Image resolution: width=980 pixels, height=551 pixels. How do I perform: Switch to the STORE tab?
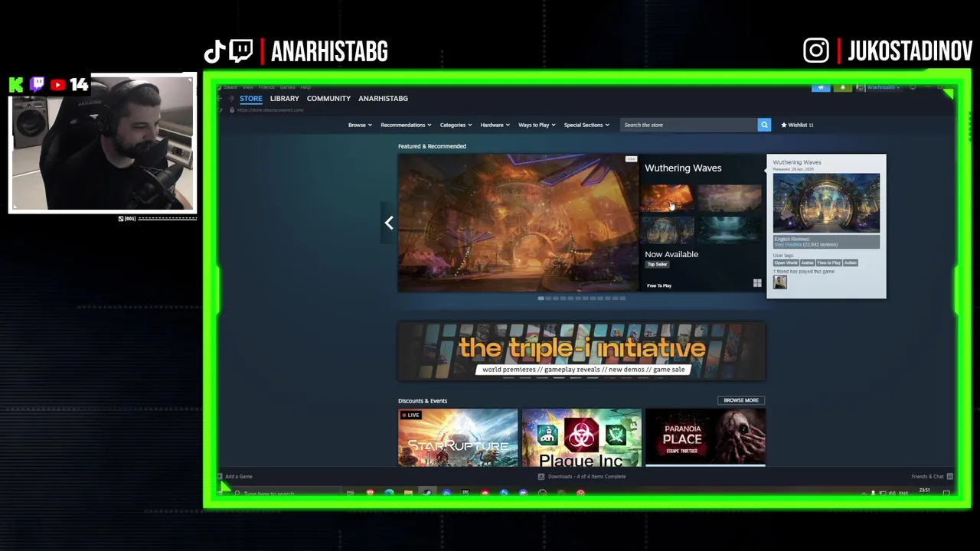250,98
